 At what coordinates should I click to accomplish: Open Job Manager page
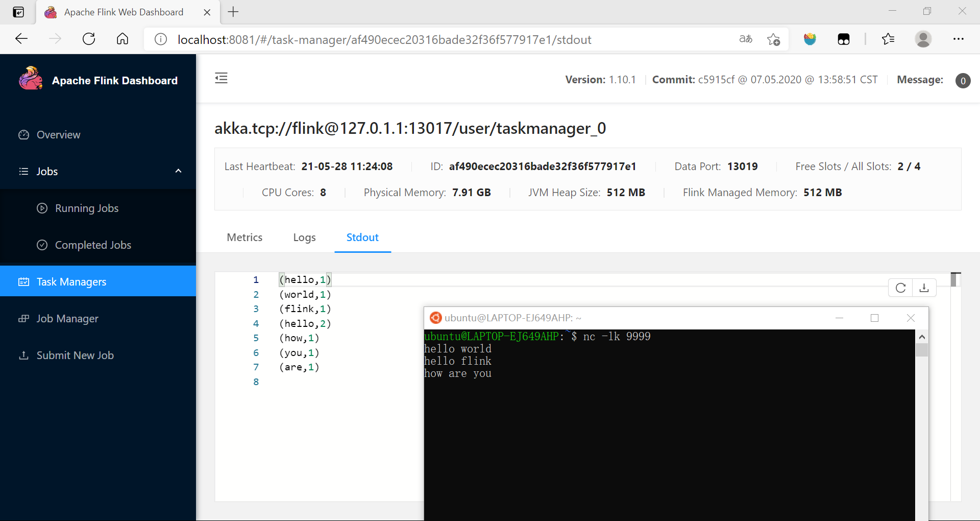point(98,319)
